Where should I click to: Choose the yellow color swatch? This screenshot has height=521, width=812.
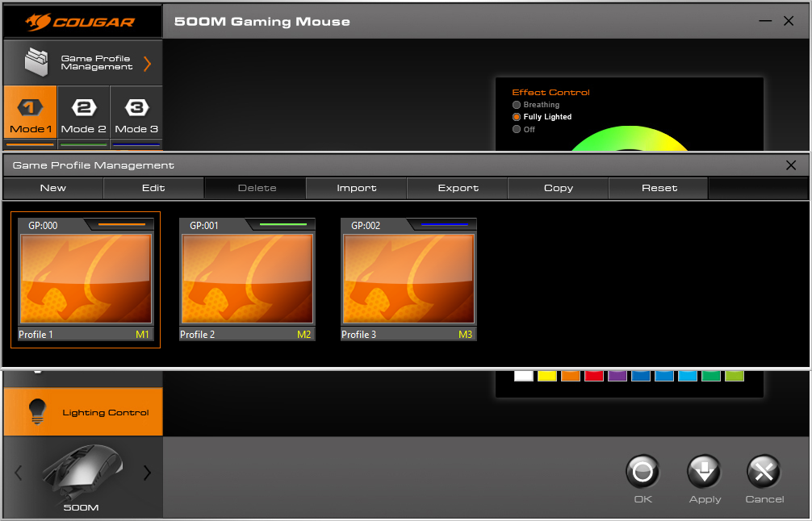pos(547,376)
